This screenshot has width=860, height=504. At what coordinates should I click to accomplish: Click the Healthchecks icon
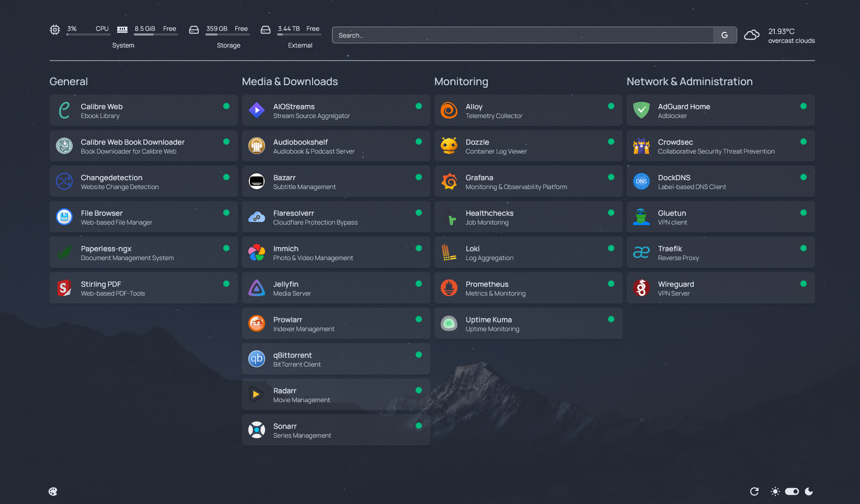pyautogui.click(x=449, y=217)
